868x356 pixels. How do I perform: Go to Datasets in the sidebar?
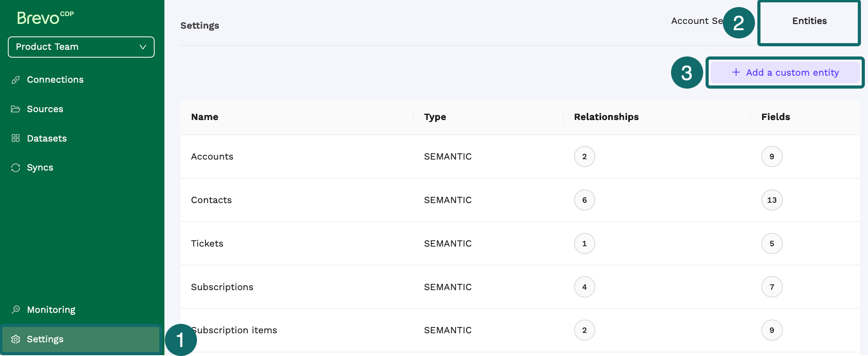(47, 138)
